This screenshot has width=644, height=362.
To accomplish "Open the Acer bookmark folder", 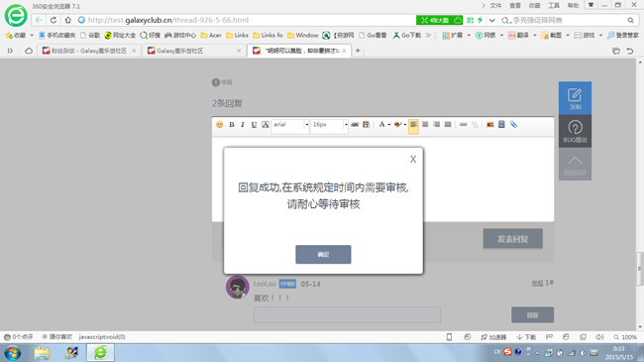I will (x=211, y=36).
